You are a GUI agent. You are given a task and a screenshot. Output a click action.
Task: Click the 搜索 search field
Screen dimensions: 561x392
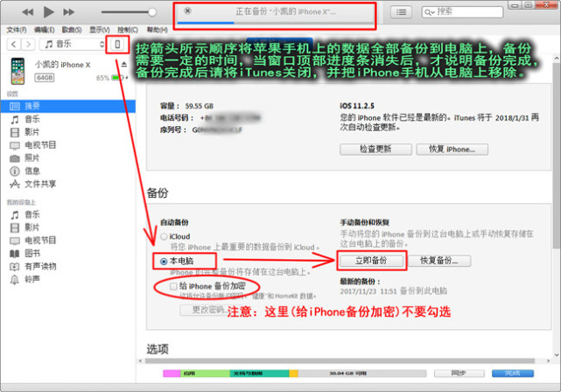[x=462, y=11]
